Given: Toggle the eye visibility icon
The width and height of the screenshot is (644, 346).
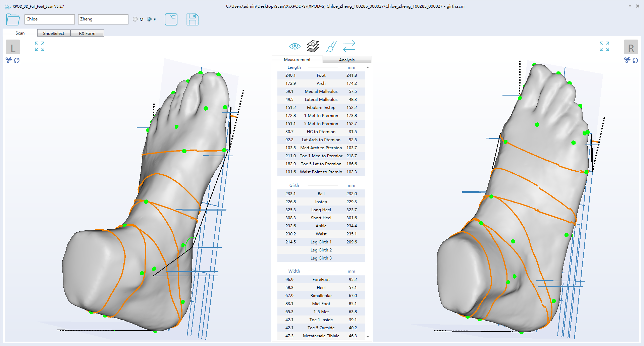Looking at the screenshot, I should [x=294, y=46].
